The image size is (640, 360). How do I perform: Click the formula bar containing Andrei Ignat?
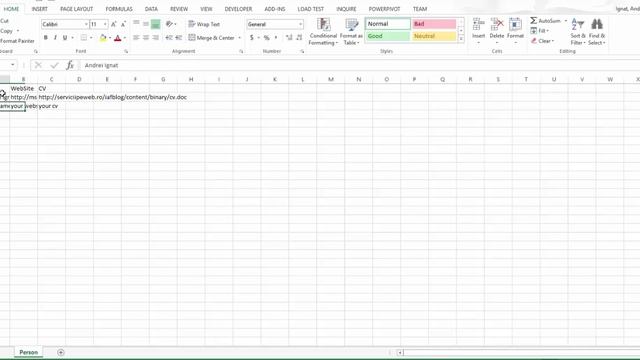[359, 65]
